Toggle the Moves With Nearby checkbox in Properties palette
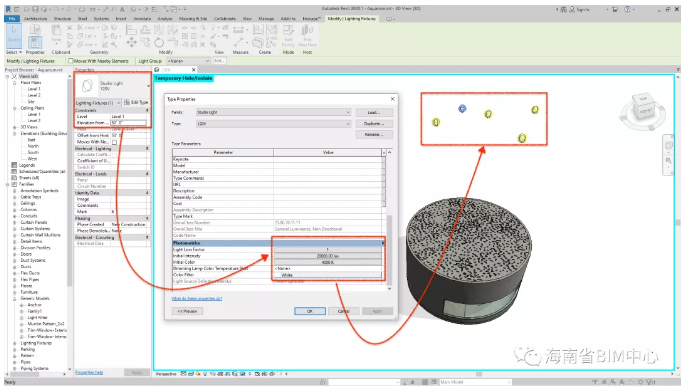Image resolution: width=689 pixels, height=390 pixels. click(115, 142)
